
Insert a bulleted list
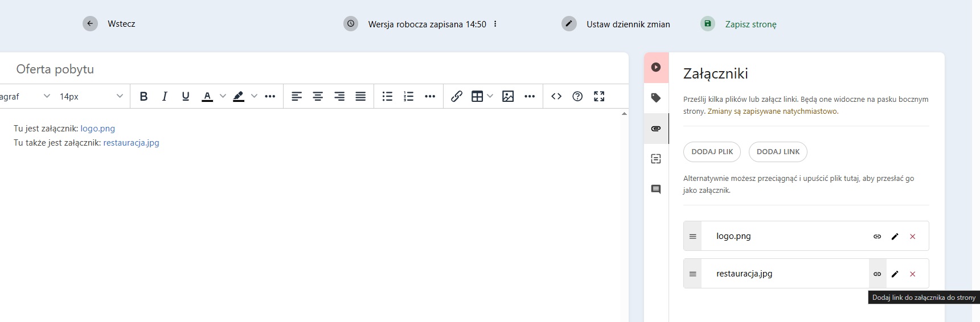click(387, 97)
